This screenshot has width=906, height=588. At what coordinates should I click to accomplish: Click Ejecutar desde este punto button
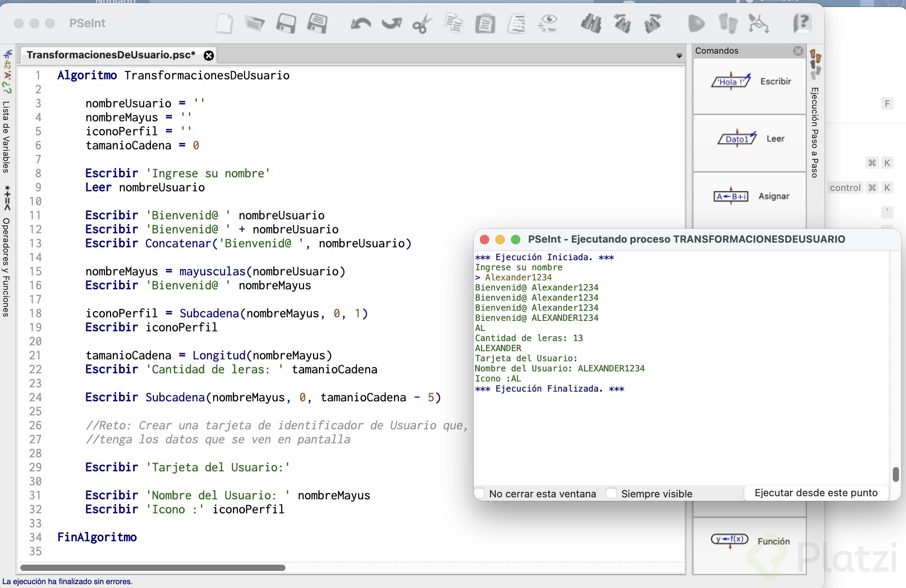click(816, 493)
